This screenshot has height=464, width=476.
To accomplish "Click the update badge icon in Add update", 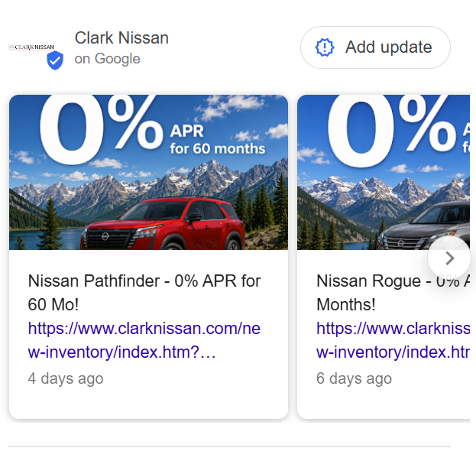I will pyautogui.click(x=325, y=47).
